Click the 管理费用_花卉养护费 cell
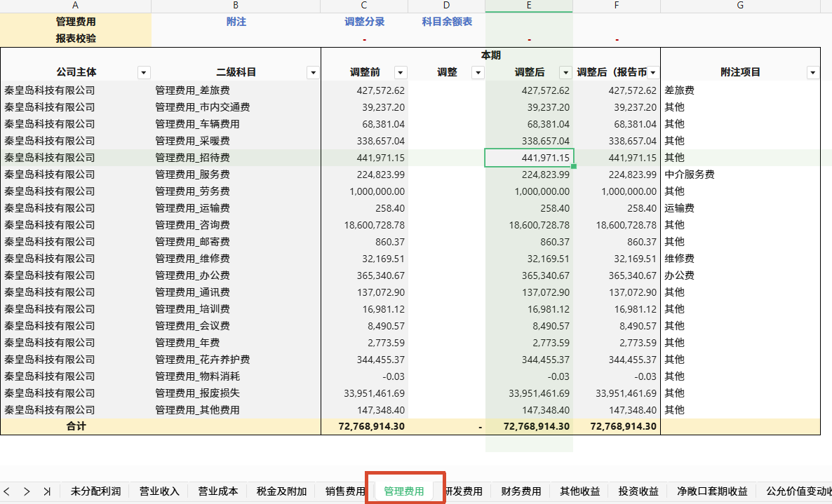 click(x=236, y=360)
